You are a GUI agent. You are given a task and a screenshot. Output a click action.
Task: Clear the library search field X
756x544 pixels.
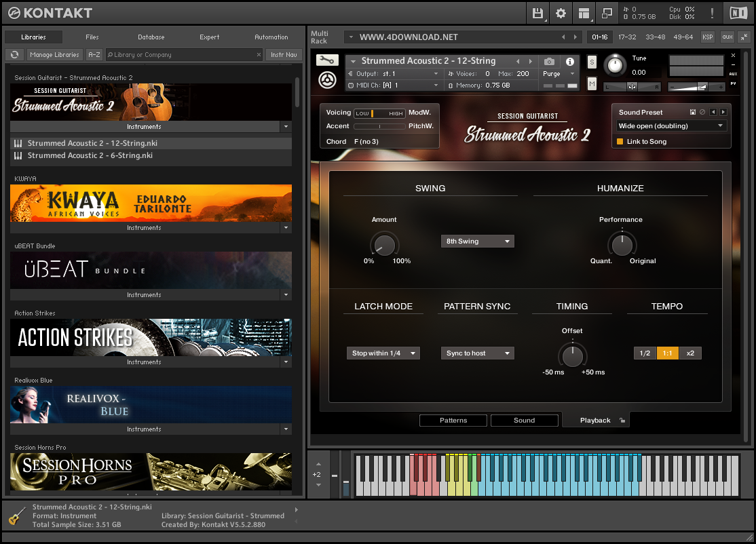tap(259, 55)
